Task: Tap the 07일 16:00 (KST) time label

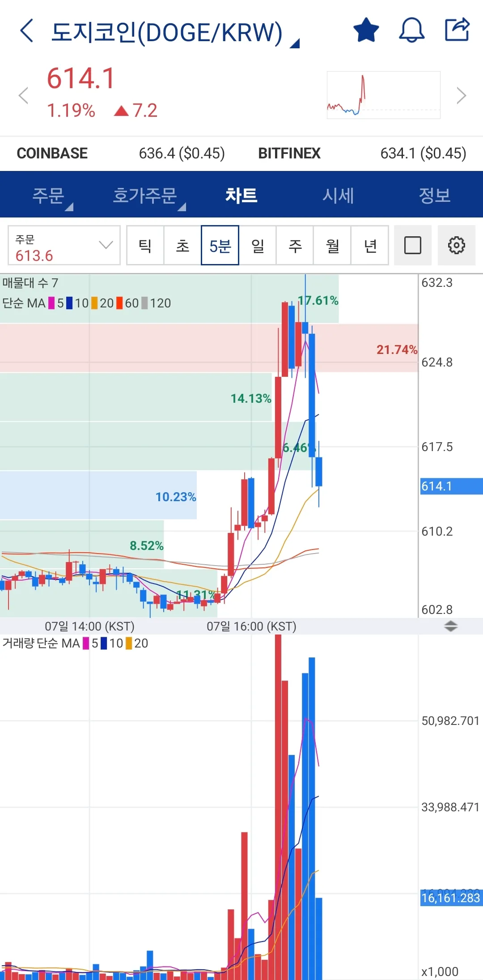Action: (251, 626)
